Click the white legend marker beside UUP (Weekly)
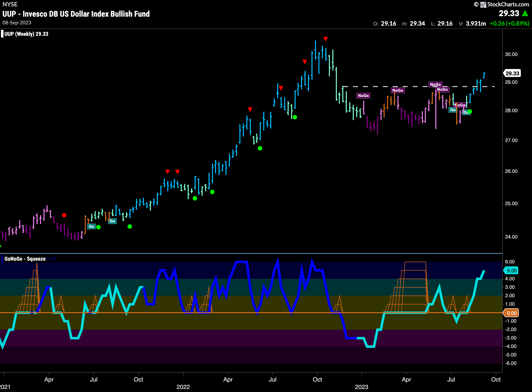532x392 pixels. pyautogui.click(x=2, y=34)
